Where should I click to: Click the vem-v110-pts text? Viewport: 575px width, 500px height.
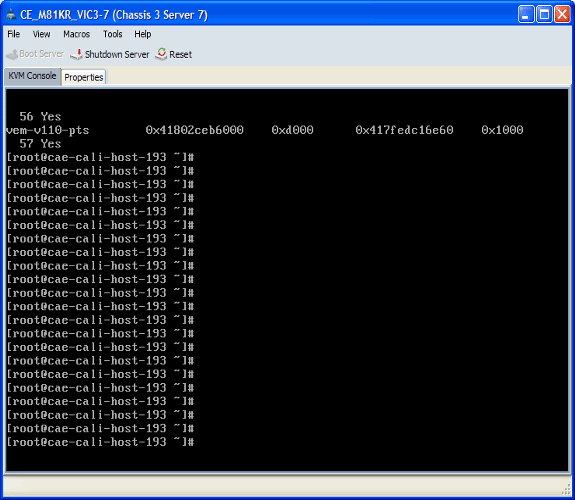pos(48,130)
